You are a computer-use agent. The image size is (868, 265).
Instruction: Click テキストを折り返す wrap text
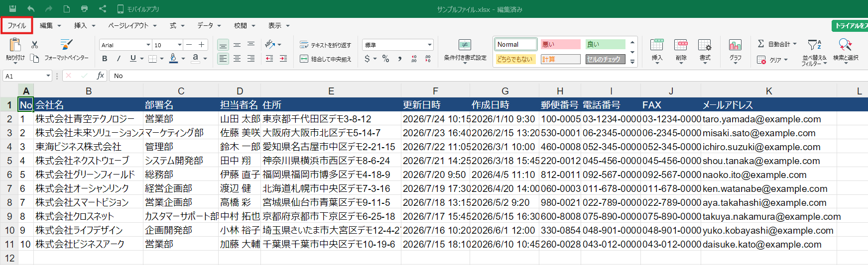pos(325,45)
